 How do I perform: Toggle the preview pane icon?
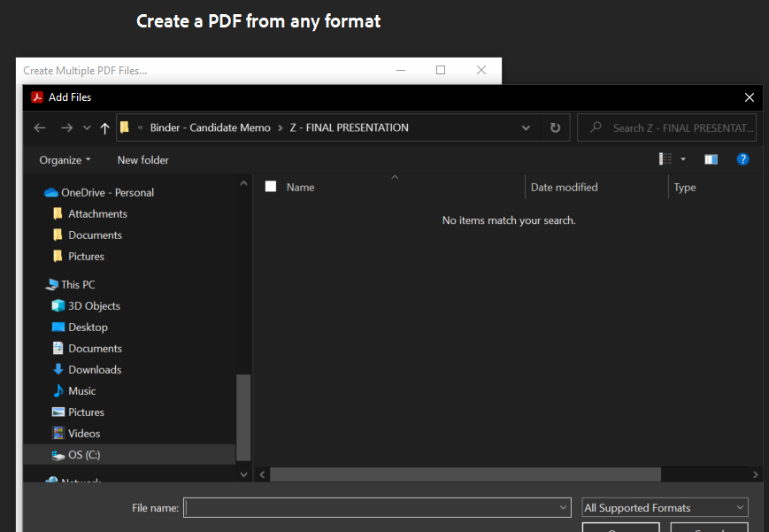[711, 159]
